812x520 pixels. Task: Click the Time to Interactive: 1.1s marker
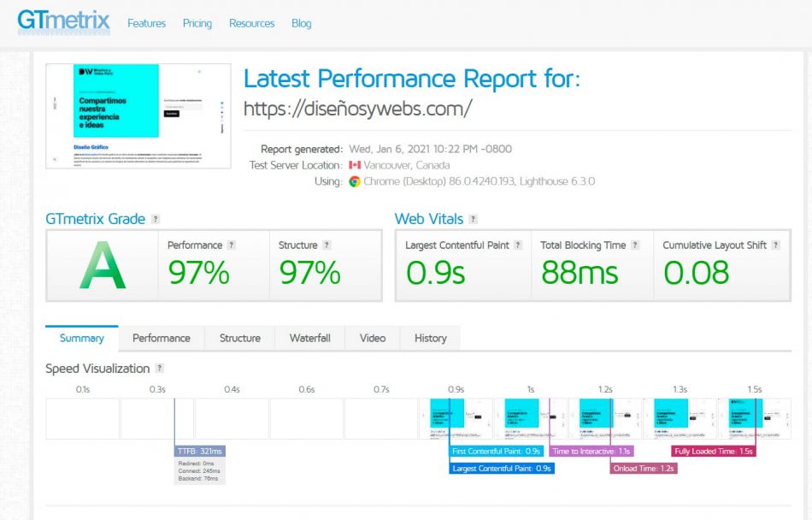[591, 451]
